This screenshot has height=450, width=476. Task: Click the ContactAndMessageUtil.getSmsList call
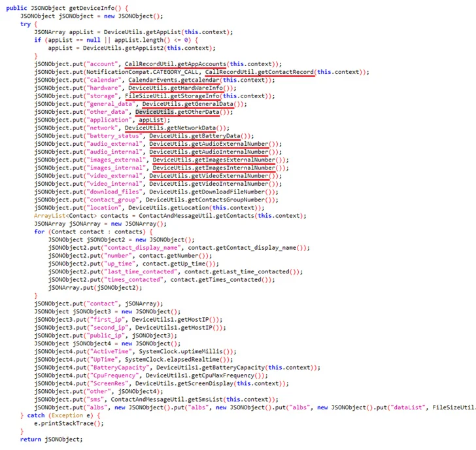point(172,399)
